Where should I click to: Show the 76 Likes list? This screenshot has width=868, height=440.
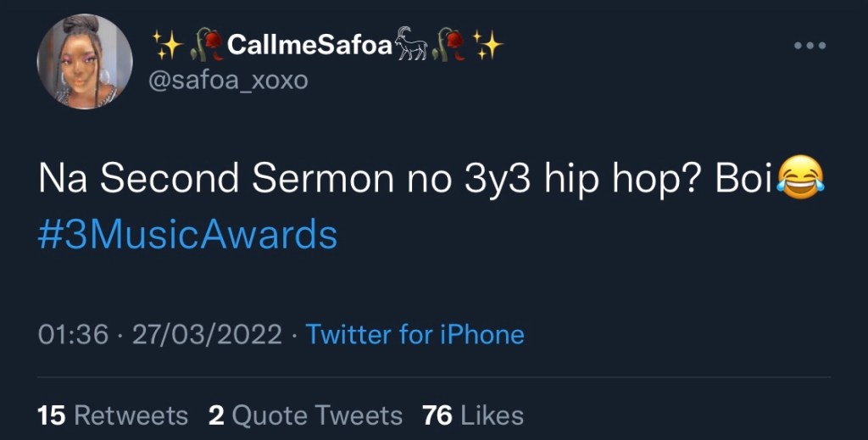tap(472, 415)
